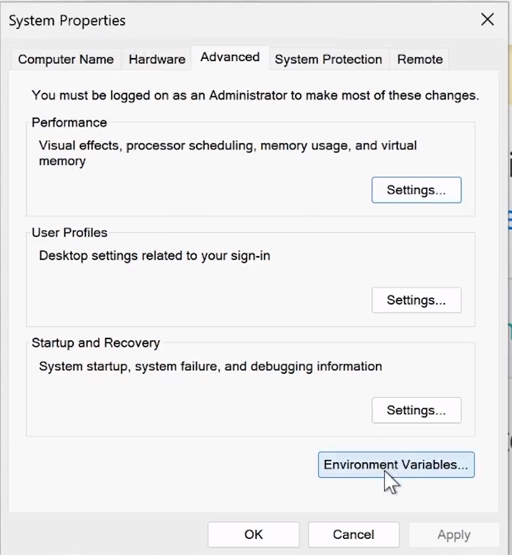Switch to the Computer Name tab
512x555 pixels.
tap(66, 59)
